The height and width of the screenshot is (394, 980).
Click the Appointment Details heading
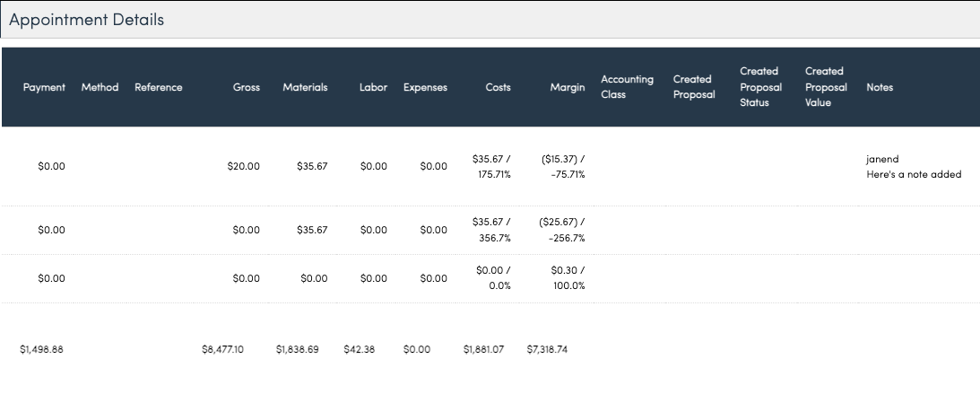point(86,20)
